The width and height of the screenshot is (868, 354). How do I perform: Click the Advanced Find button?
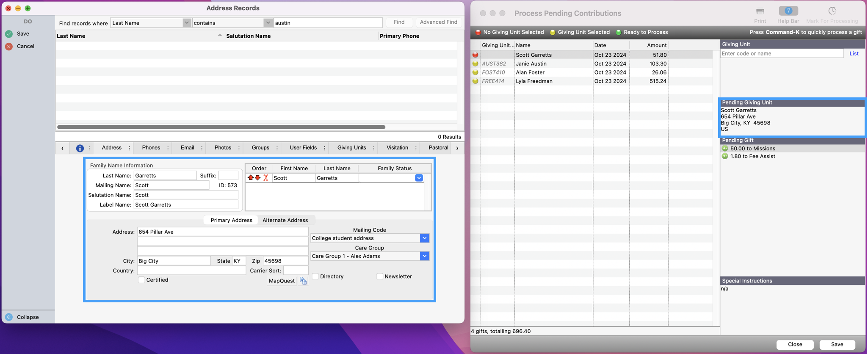438,22
